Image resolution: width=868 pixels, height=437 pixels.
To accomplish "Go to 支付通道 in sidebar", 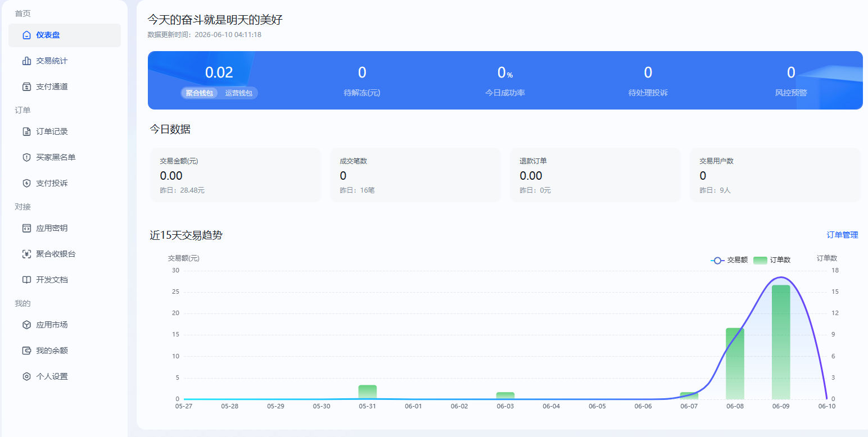I will tap(65, 87).
